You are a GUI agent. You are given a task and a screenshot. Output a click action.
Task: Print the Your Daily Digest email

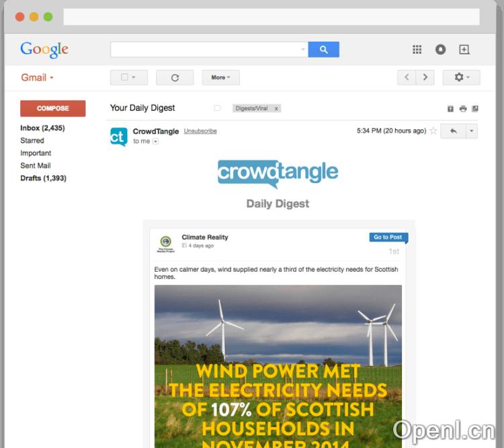pos(463,109)
